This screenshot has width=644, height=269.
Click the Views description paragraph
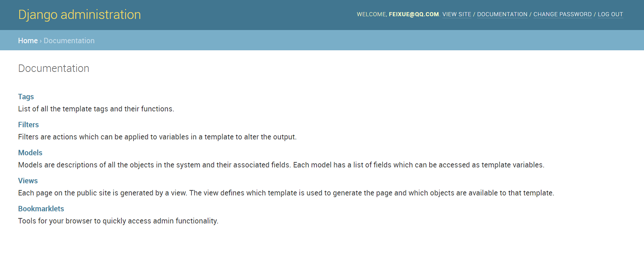point(286,193)
